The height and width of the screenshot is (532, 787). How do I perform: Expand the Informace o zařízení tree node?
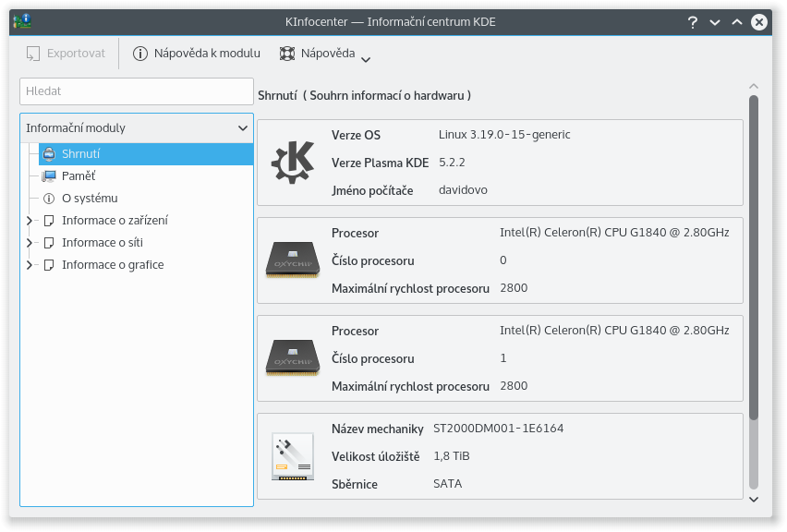[x=30, y=221]
